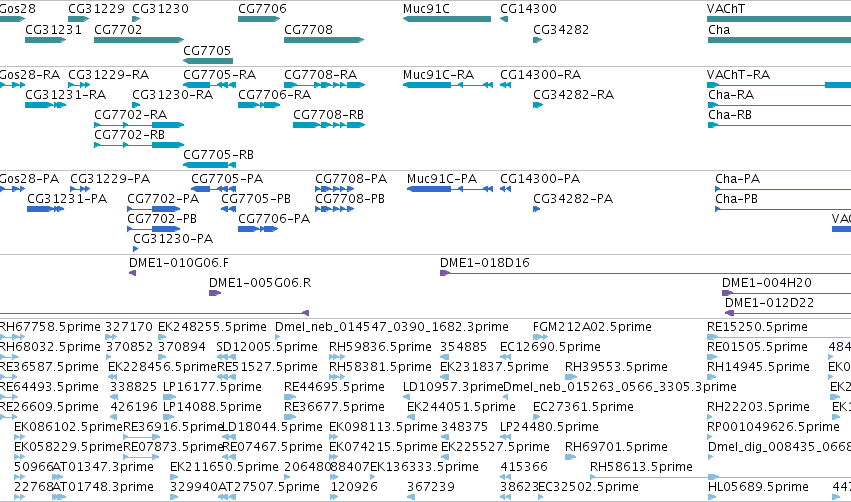Click the Cha gene bar

coord(779,40)
